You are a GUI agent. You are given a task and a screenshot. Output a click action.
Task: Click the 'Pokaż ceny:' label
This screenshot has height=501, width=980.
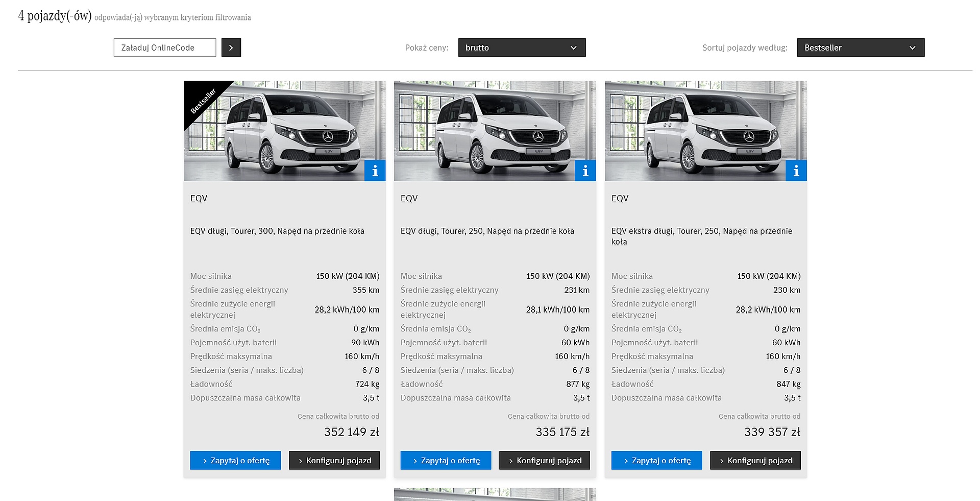pyautogui.click(x=427, y=47)
